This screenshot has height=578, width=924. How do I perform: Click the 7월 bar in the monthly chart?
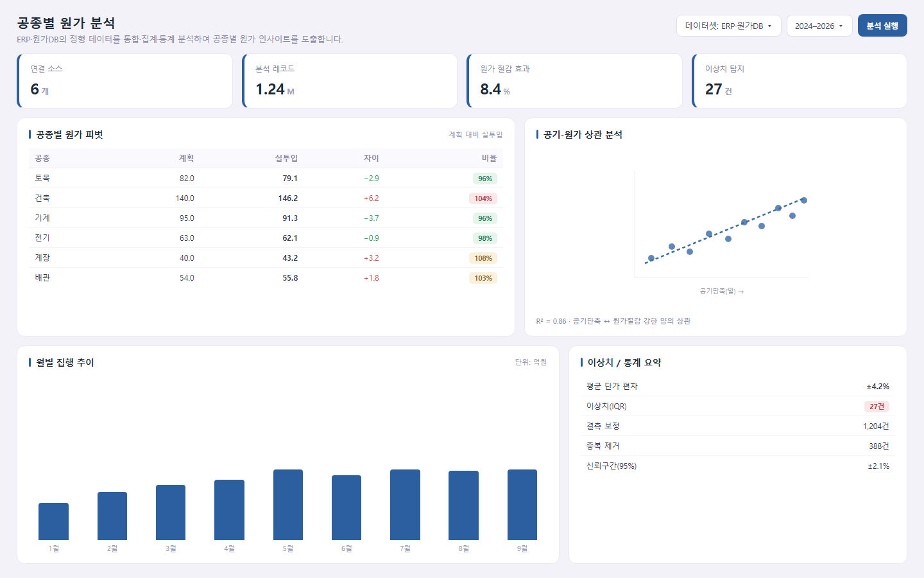click(405, 505)
